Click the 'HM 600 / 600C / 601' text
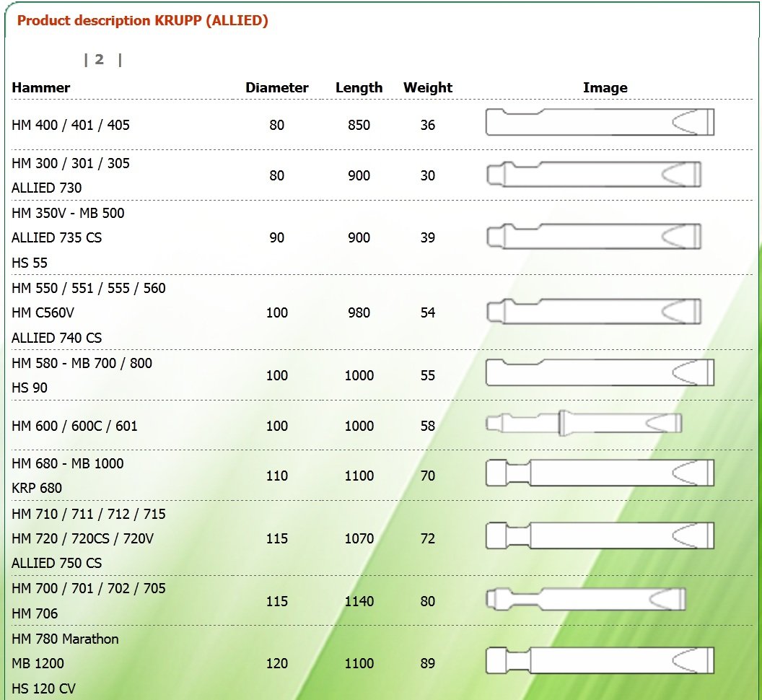 [x=74, y=426]
